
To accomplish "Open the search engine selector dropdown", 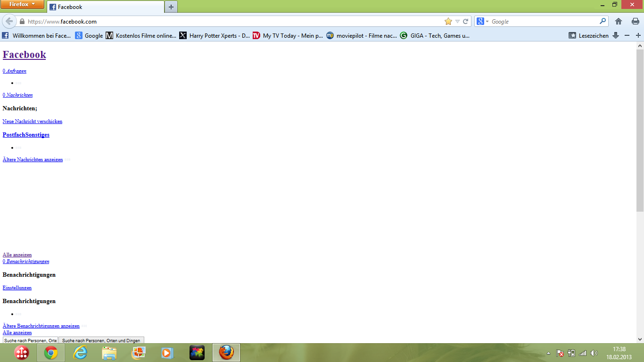I will tap(482, 21).
